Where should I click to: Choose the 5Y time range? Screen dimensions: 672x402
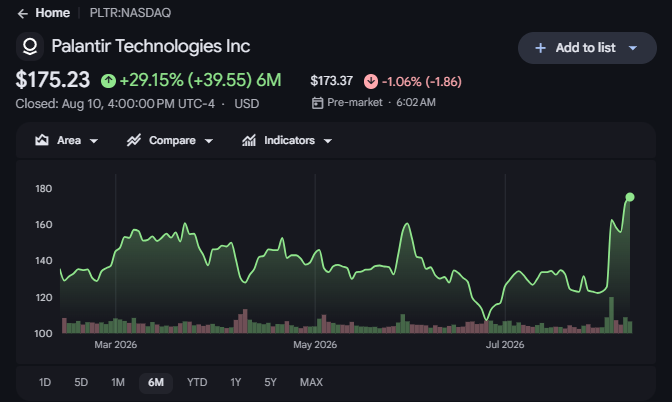(x=270, y=382)
